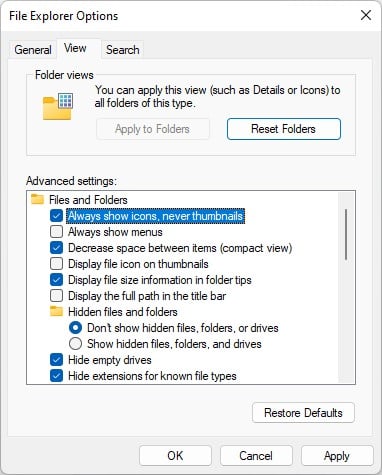Click the Reset Folders button

pyautogui.click(x=284, y=129)
